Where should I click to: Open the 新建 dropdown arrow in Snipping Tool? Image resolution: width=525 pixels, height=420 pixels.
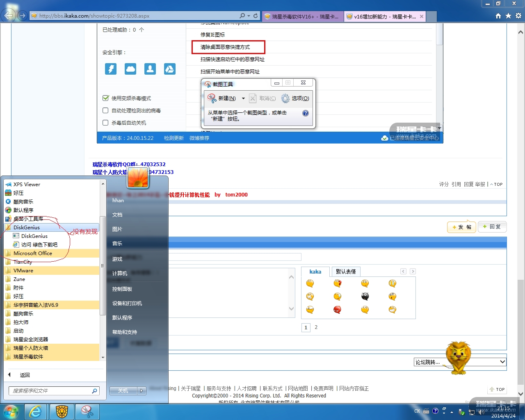click(243, 98)
